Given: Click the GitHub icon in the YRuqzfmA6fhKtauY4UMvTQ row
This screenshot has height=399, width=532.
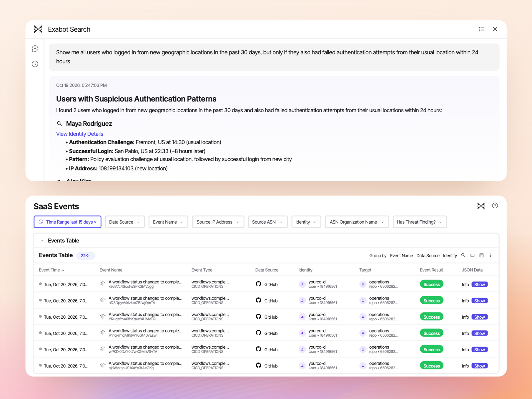Looking at the screenshot, I should [x=258, y=316].
